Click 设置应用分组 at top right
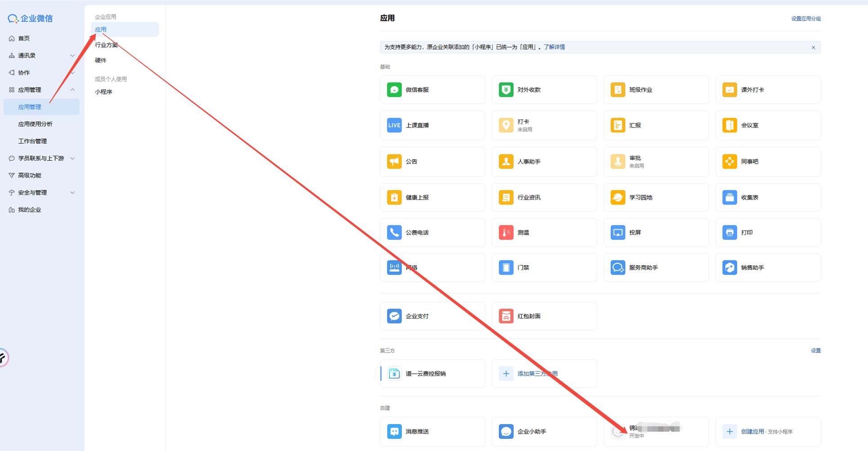868x451 pixels. (806, 19)
